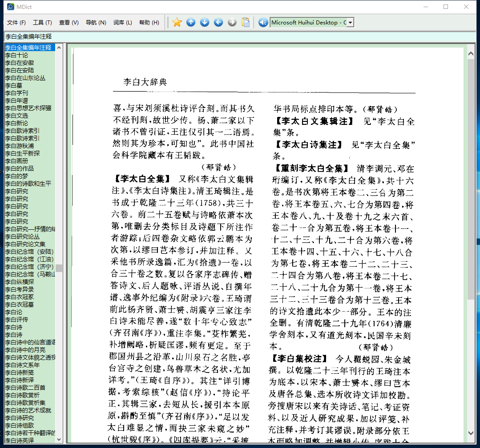Viewport: 480px width, 448px height.
Task: Click the MDict app icon in the title bar
Action: [10, 7]
